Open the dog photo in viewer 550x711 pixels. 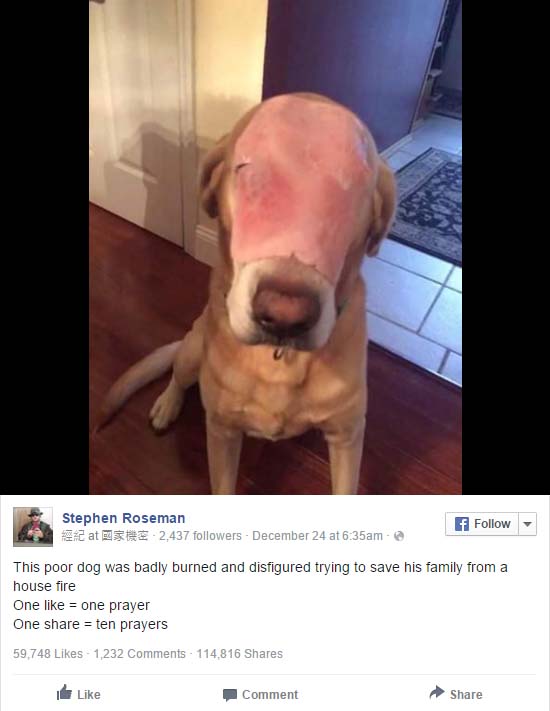[x=275, y=247]
